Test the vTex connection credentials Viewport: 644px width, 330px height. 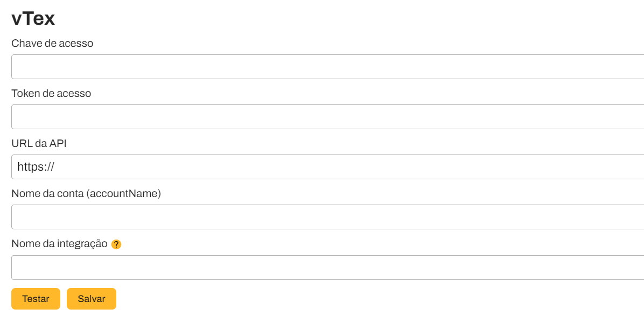click(x=36, y=299)
